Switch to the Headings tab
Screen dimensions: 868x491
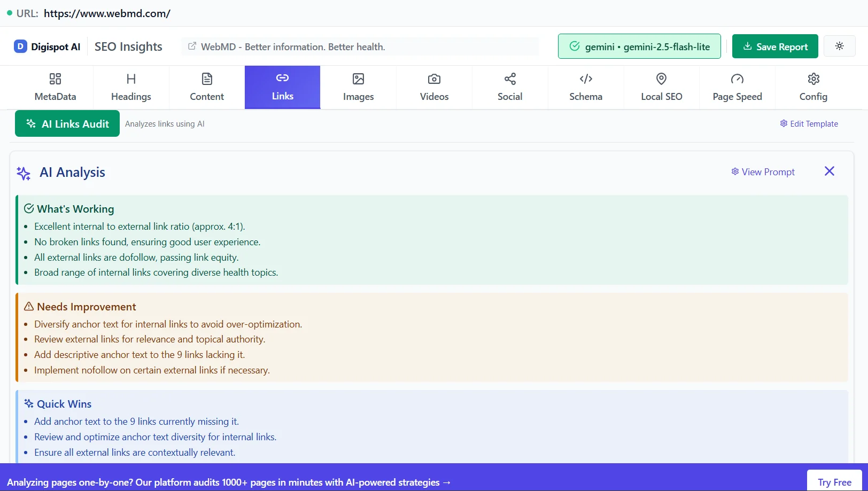tap(131, 88)
